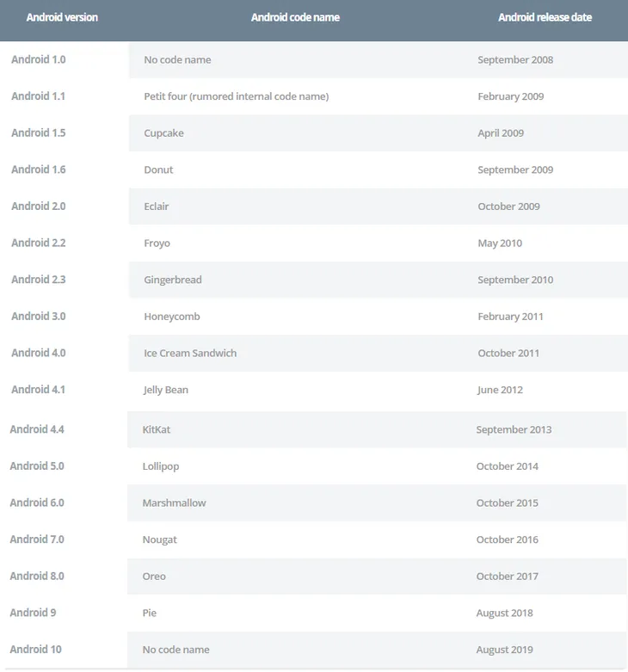Click the 'September 2008' release date
The height and width of the screenshot is (672, 628).
pos(515,60)
